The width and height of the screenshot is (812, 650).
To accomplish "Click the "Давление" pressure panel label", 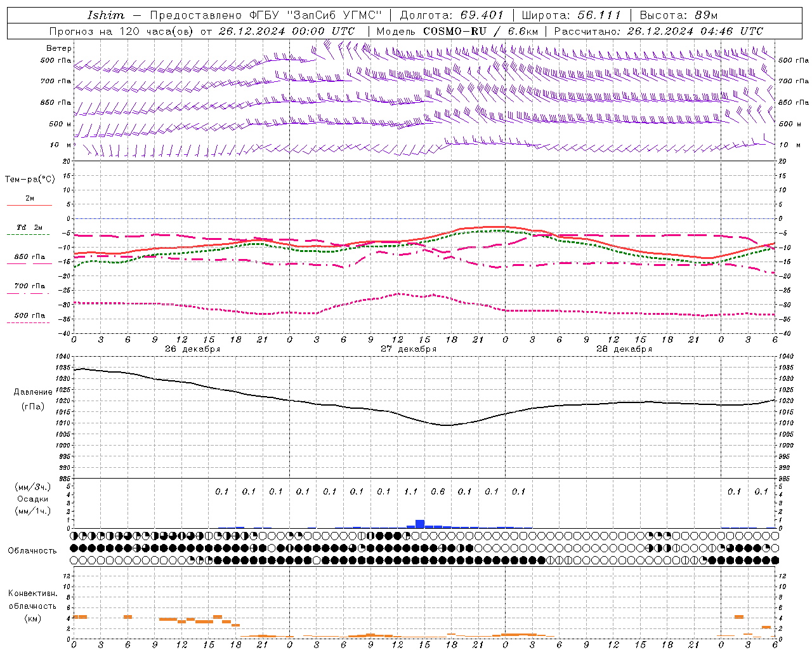I will pyautogui.click(x=33, y=392).
